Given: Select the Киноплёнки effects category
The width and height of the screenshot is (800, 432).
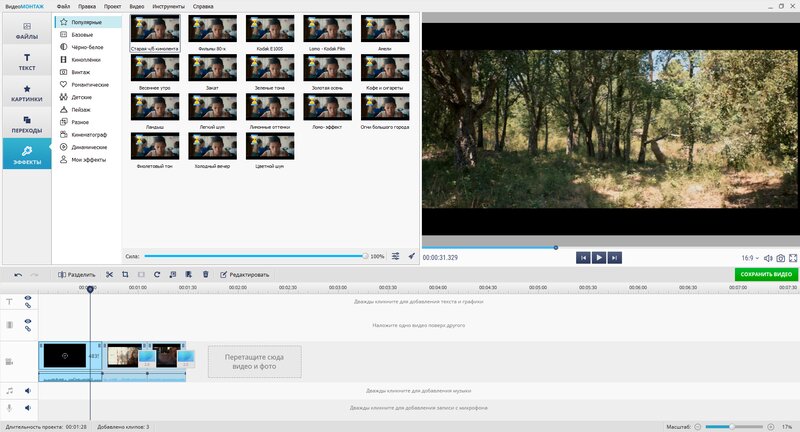Looking at the screenshot, I should [x=88, y=60].
